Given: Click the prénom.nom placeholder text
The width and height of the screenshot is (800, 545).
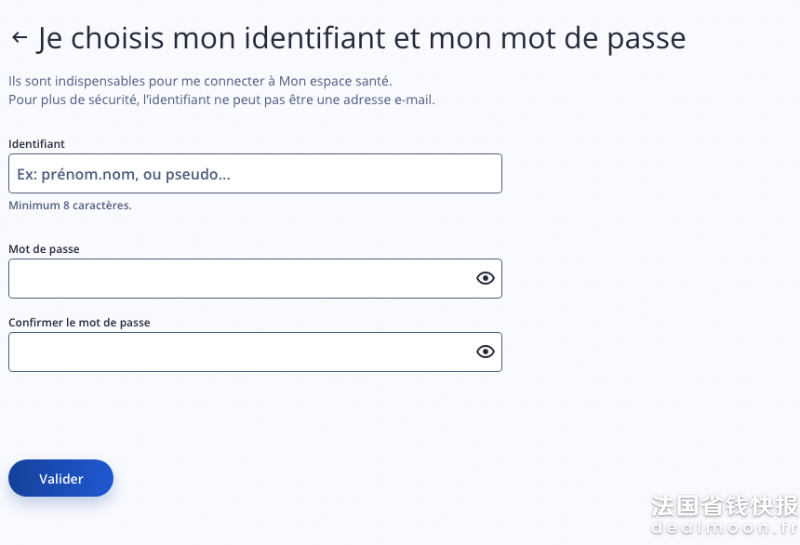Looking at the screenshot, I should coord(123,175).
